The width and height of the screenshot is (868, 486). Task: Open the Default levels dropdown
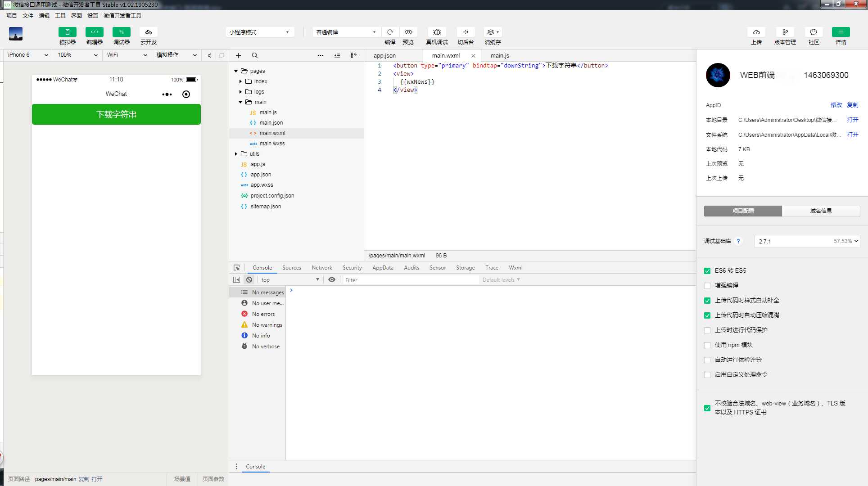coord(501,279)
